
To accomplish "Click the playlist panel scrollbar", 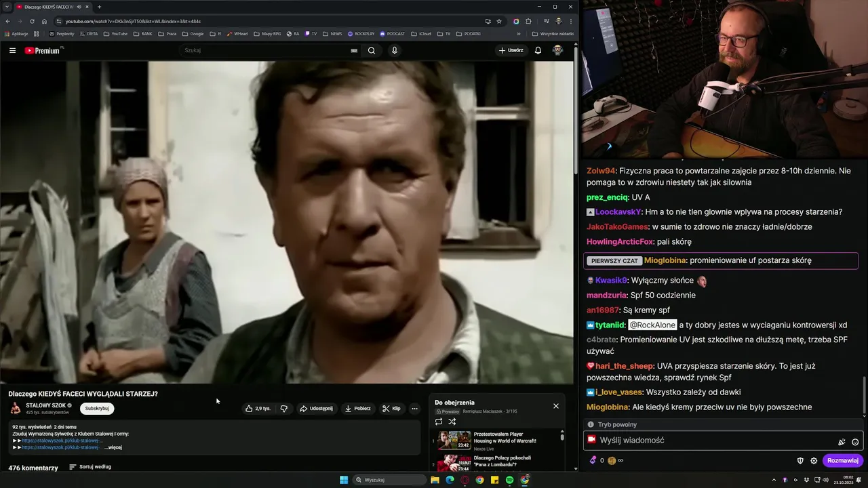I will (561, 437).
